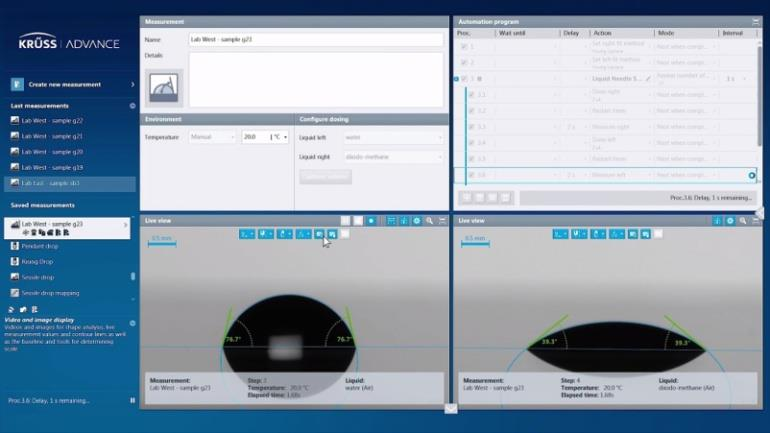Click the Sessile drop mapping icon
This screenshot has height=433, width=770.
(15, 293)
